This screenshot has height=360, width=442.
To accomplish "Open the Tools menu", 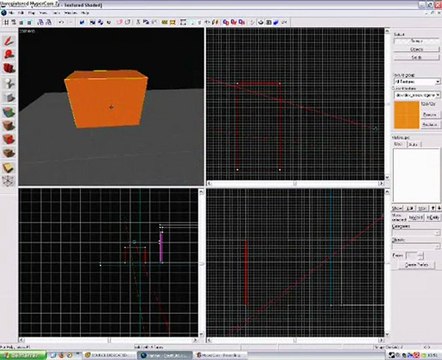I will pyautogui.click(x=56, y=13).
